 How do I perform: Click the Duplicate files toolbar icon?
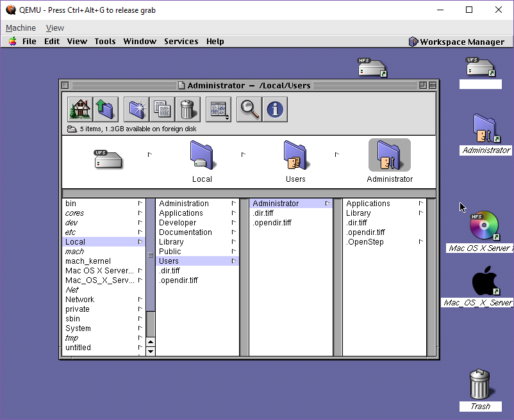(x=162, y=109)
